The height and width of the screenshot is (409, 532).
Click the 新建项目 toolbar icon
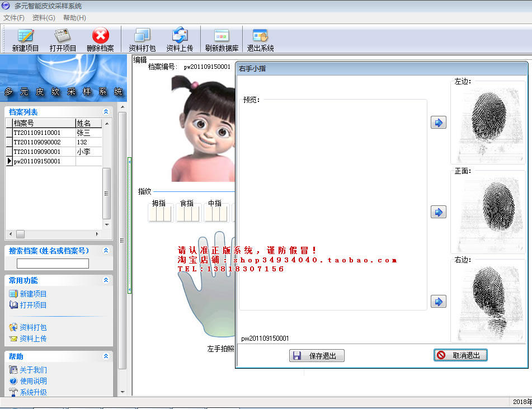click(25, 40)
